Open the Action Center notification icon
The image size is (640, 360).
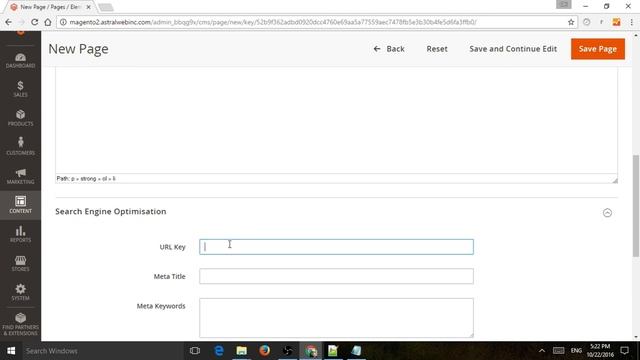tap(624, 351)
